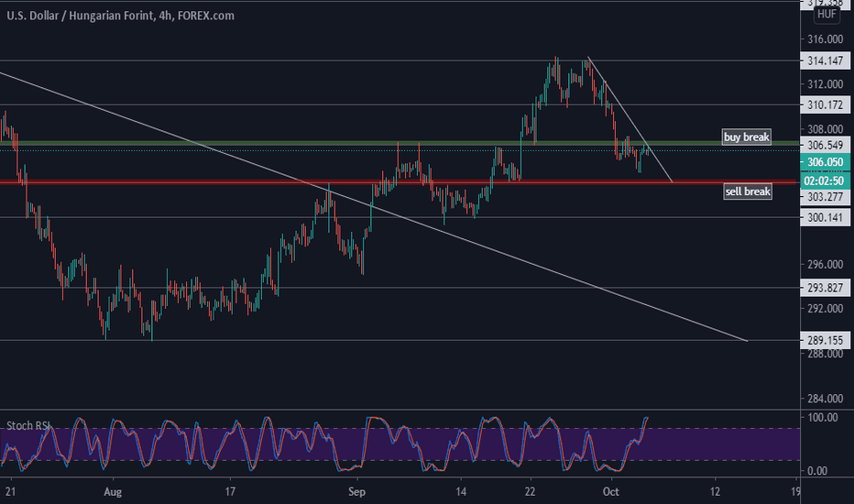
Task: Click the 303.277 price level label
Action: coord(825,197)
